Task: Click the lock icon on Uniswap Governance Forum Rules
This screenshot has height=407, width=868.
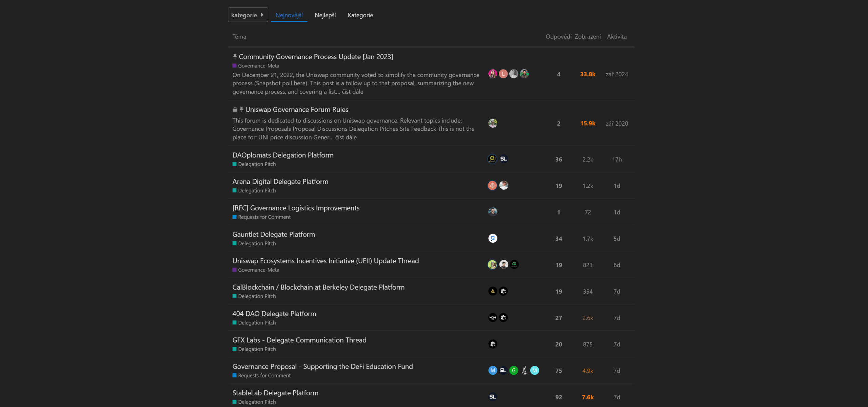Action: (235, 109)
